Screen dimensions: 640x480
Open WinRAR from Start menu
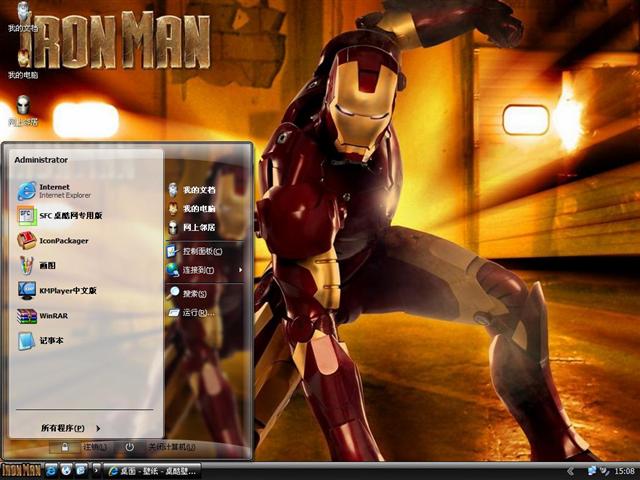click(42, 316)
